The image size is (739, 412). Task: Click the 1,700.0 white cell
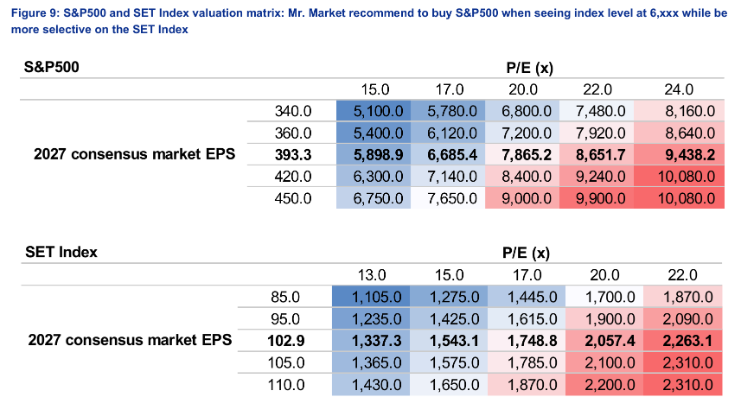[605, 297]
